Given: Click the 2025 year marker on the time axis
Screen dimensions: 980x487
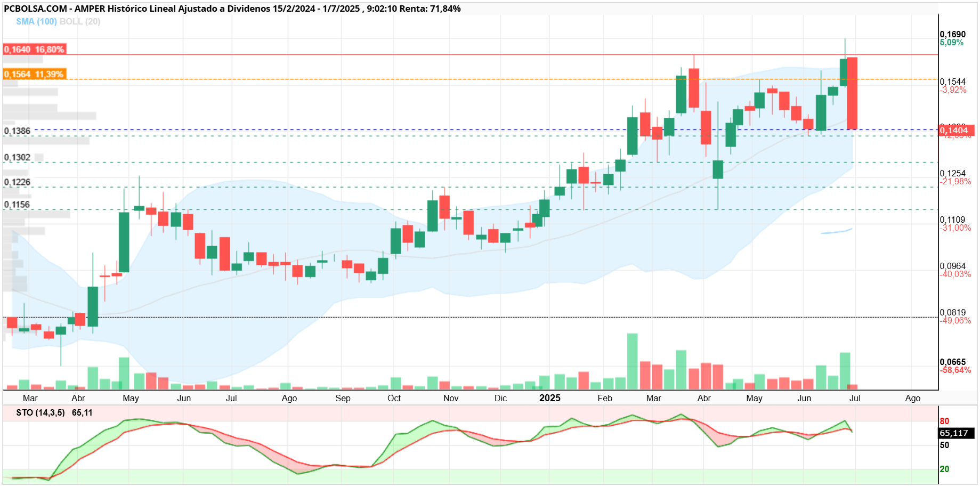Looking at the screenshot, I should click(549, 398).
